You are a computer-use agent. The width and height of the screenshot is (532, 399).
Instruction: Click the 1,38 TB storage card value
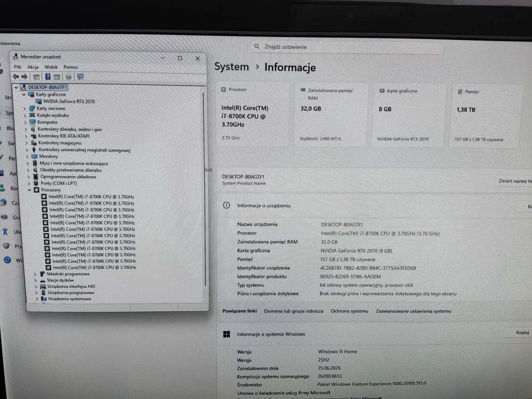466,109
